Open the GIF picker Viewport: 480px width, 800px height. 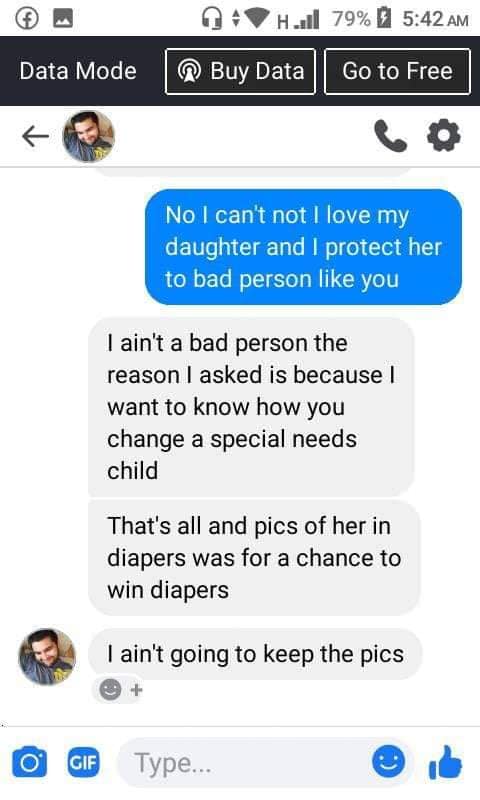[84, 762]
